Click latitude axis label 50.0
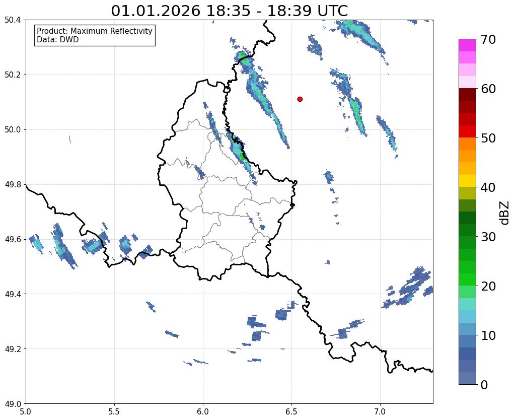Screen dimensions: 515x420 click(13, 130)
